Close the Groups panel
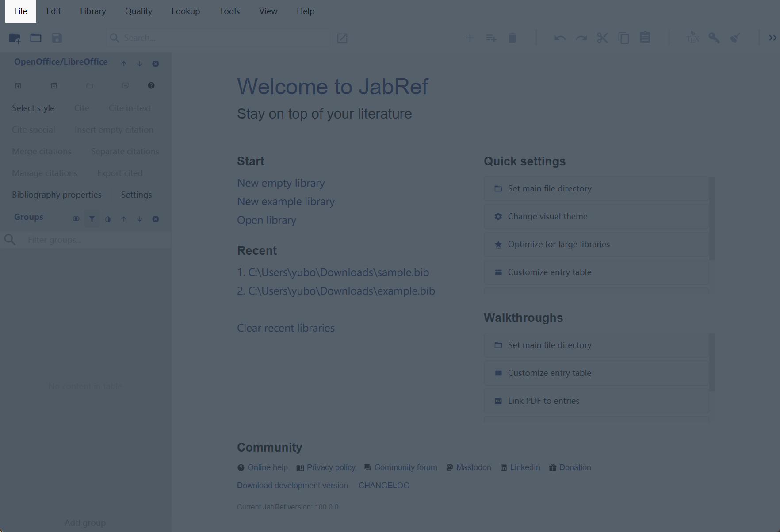This screenshot has width=780, height=532. pos(156,219)
